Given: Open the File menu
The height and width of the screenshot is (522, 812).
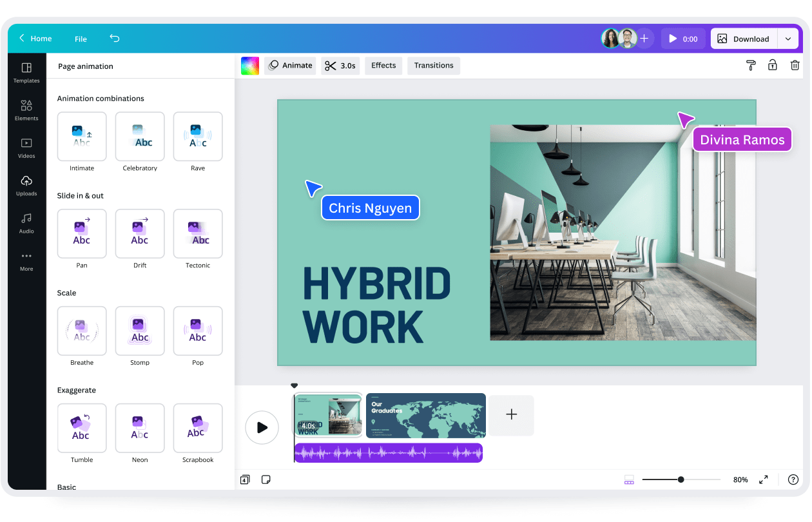Looking at the screenshot, I should pos(81,39).
